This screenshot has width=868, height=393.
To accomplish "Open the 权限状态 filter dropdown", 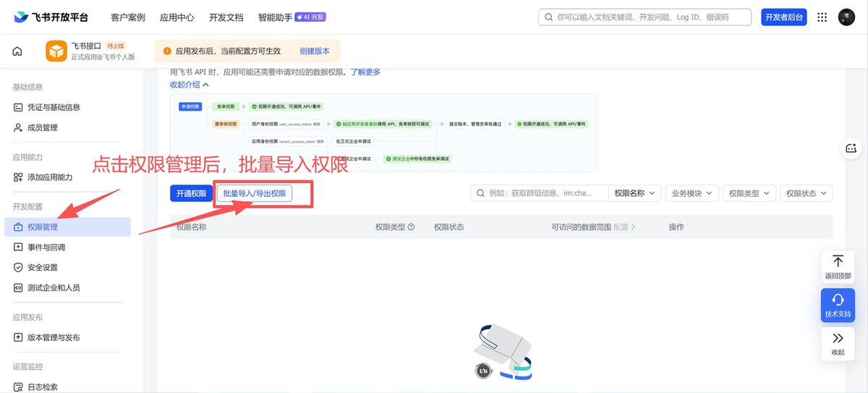I will click(x=807, y=193).
